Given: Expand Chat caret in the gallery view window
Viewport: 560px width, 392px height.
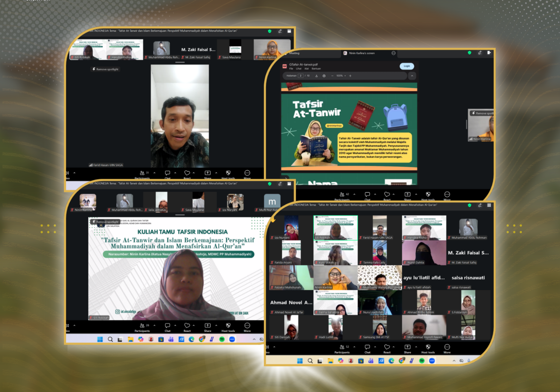Looking at the screenshot, I should pos(375,347).
